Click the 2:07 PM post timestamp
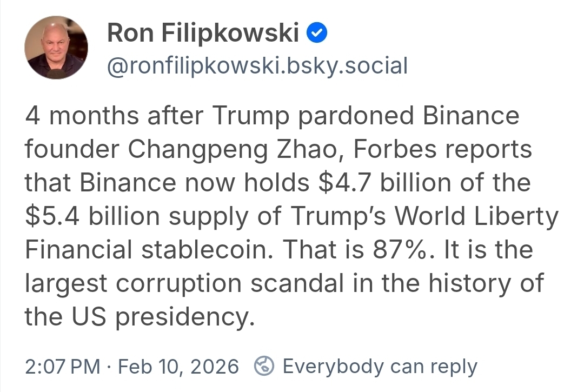 coord(62,367)
